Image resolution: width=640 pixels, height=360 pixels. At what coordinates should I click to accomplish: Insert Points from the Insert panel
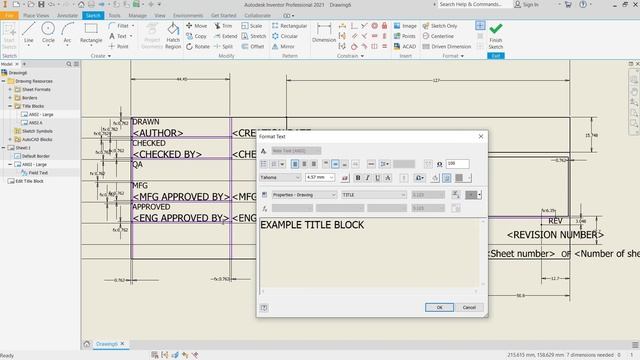click(404, 36)
